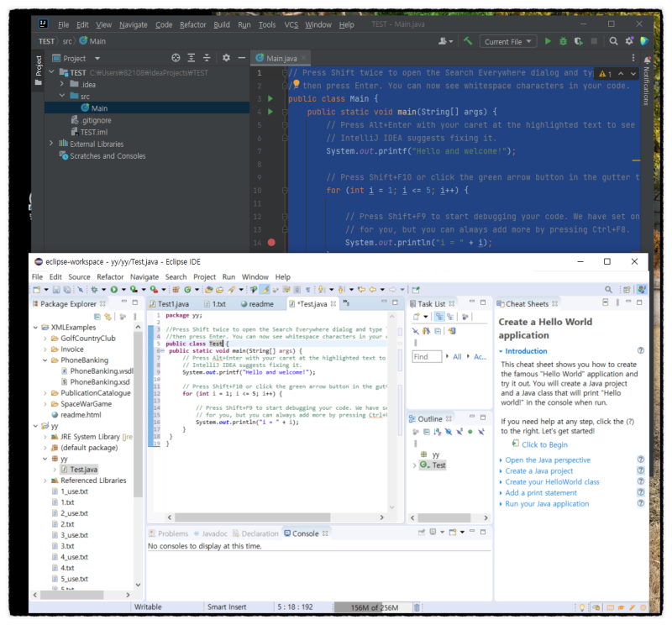Image resolution: width=672 pixels, height=625 pixels.
Task: Click Eclipse's New Java Package icon
Action: (x=176, y=289)
